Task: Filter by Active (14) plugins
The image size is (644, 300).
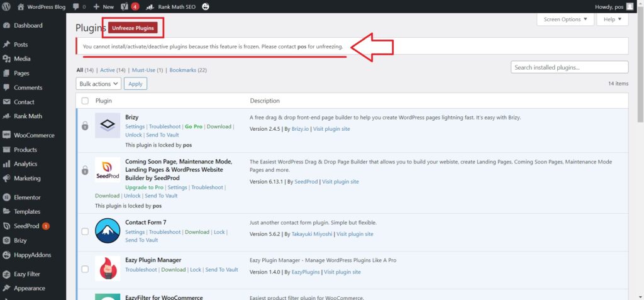Action: tap(113, 70)
